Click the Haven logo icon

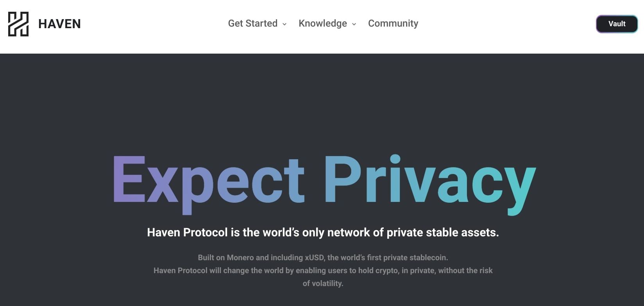(x=18, y=24)
